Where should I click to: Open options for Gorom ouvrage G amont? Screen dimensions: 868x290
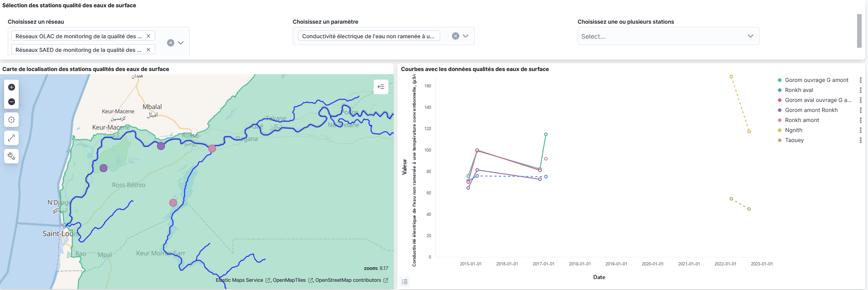(860, 80)
